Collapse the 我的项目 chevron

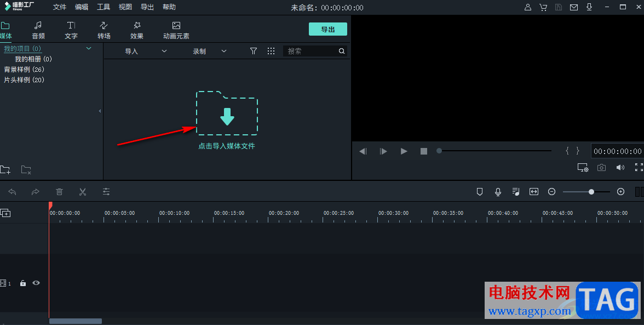88,48
